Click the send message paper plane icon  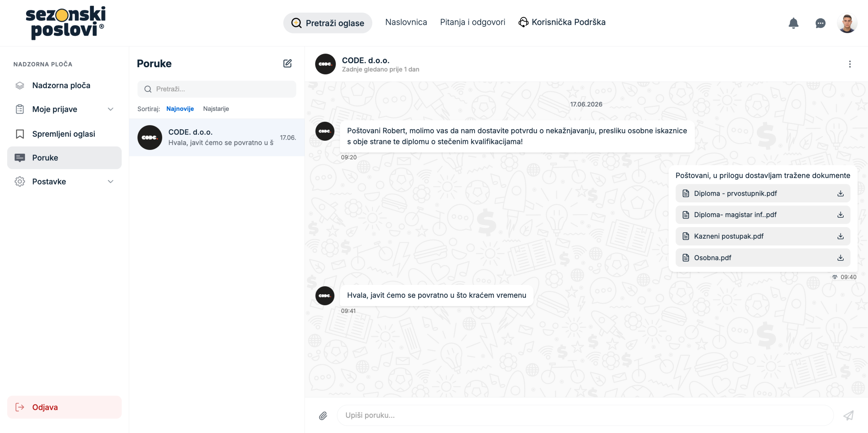[x=849, y=415]
